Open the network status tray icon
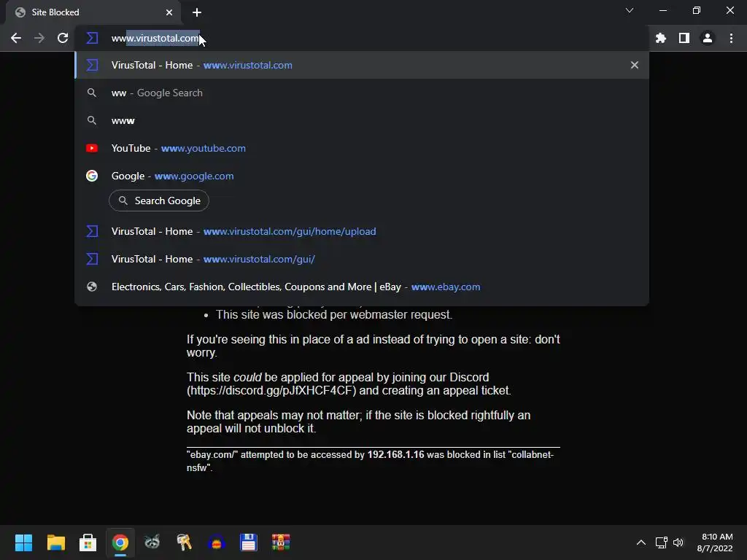 661,542
